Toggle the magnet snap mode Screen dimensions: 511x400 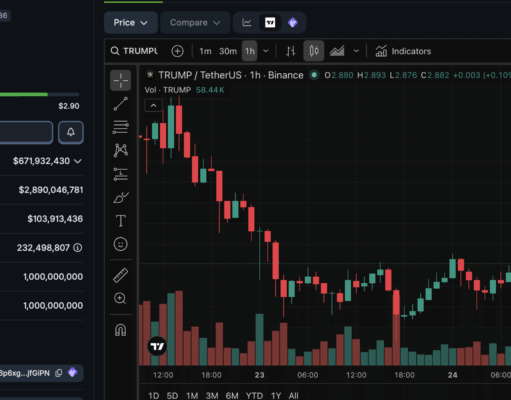point(120,330)
